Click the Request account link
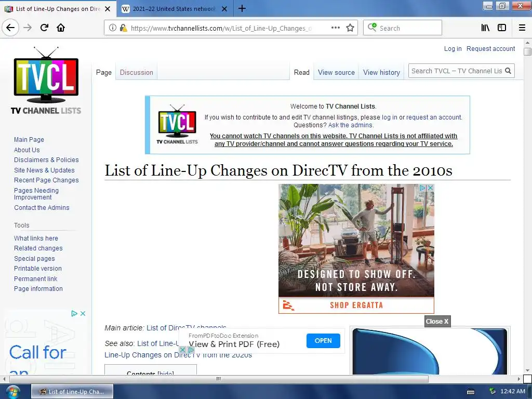 click(x=490, y=48)
